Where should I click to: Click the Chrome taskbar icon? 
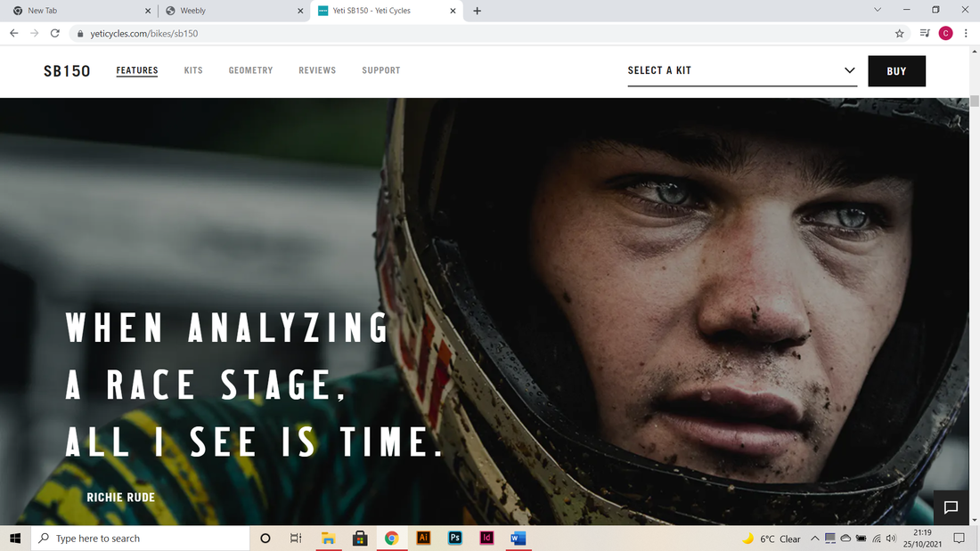point(391,538)
